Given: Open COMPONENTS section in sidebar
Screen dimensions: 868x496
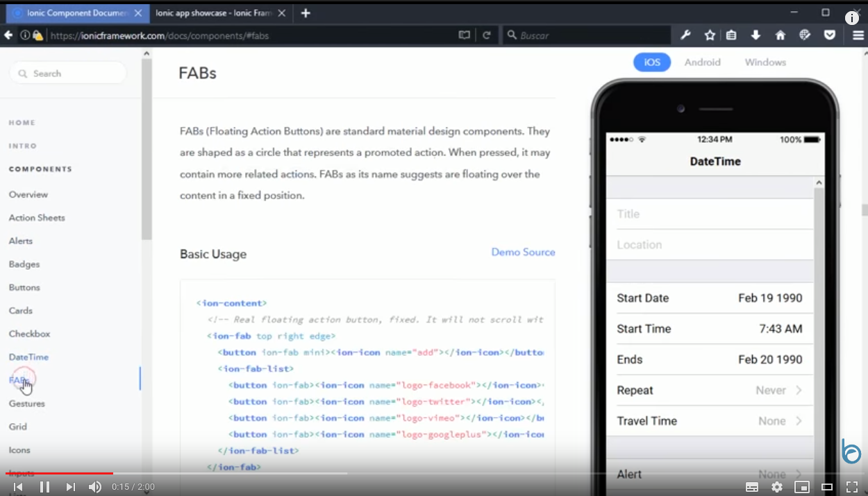Looking at the screenshot, I should click(40, 169).
